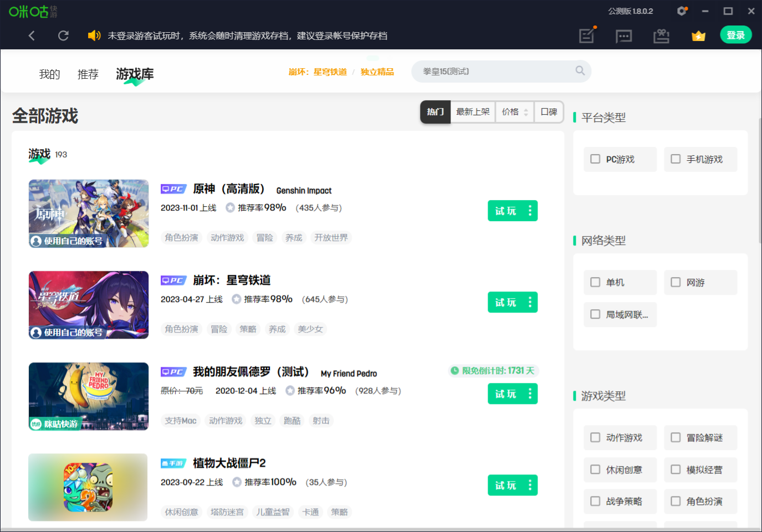This screenshot has width=762, height=532.
Task: Click the search magnifier icon
Action: point(580,71)
